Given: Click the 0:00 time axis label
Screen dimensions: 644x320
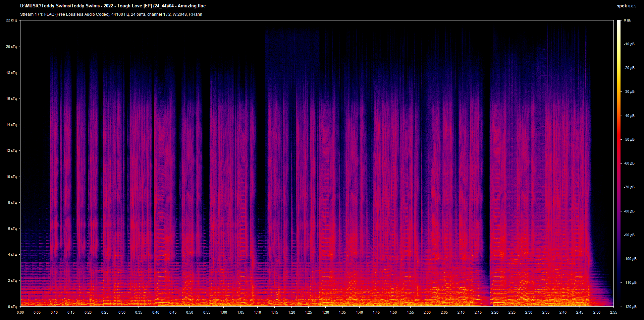Looking at the screenshot, I should pos(20,312).
